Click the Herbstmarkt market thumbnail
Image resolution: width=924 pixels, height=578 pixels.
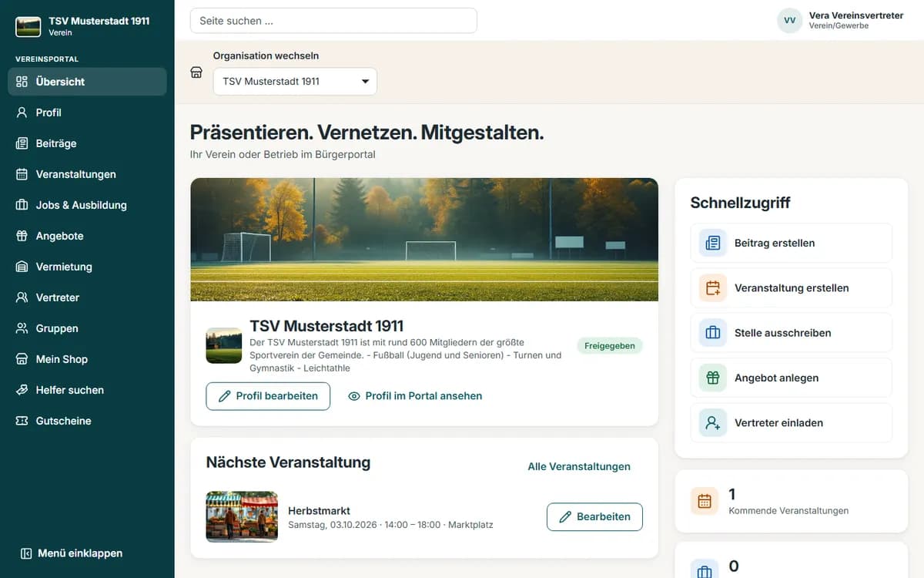coord(242,517)
